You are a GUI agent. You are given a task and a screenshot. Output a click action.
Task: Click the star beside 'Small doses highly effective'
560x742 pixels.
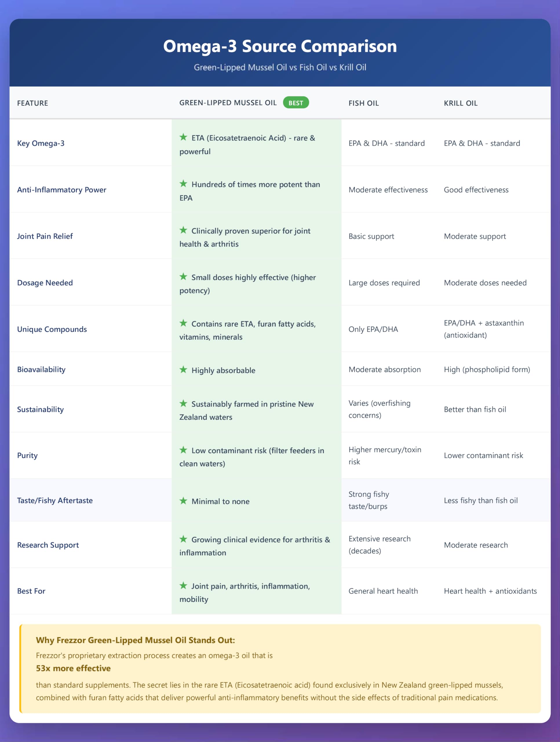point(183,277)
